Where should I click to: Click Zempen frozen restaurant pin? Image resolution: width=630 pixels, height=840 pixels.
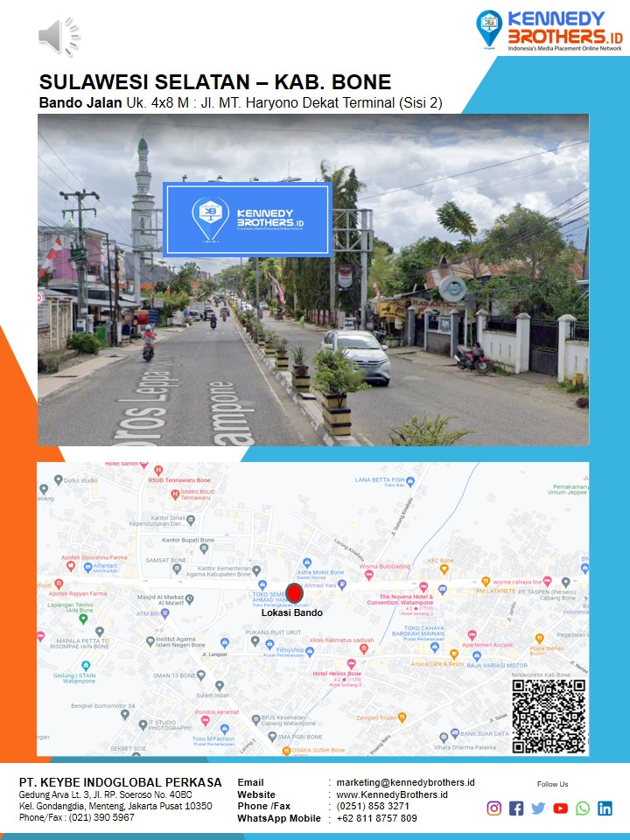pos(402,717)
